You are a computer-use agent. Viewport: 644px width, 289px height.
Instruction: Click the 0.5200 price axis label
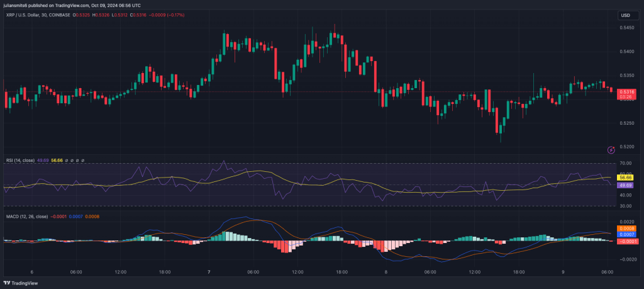(x=626, y=147)
